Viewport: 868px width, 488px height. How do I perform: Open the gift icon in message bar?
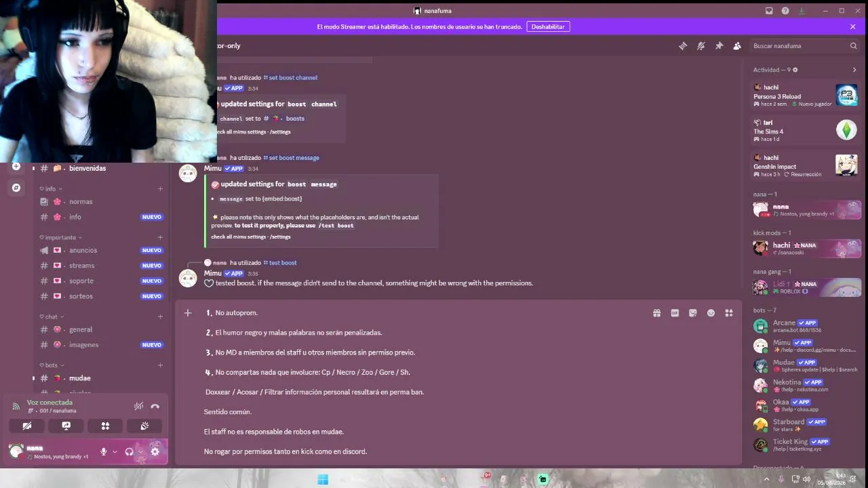[656, 313]
